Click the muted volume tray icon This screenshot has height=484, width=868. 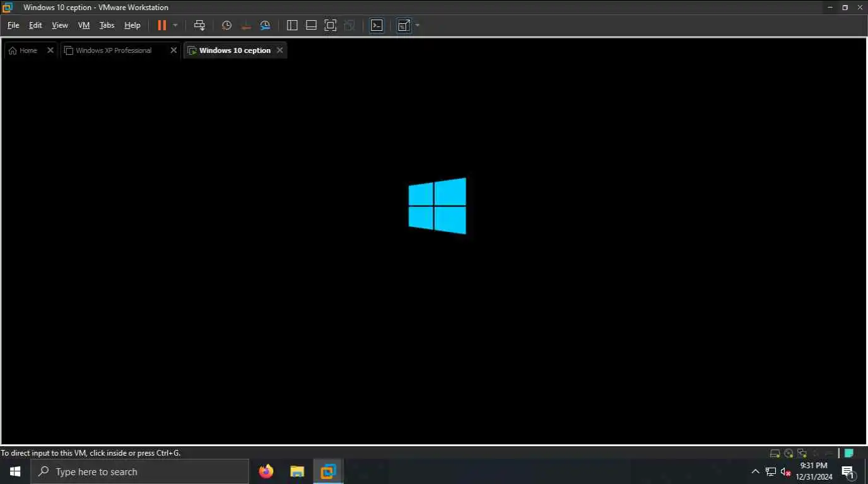pyautogui.click(x=786, y=471)
